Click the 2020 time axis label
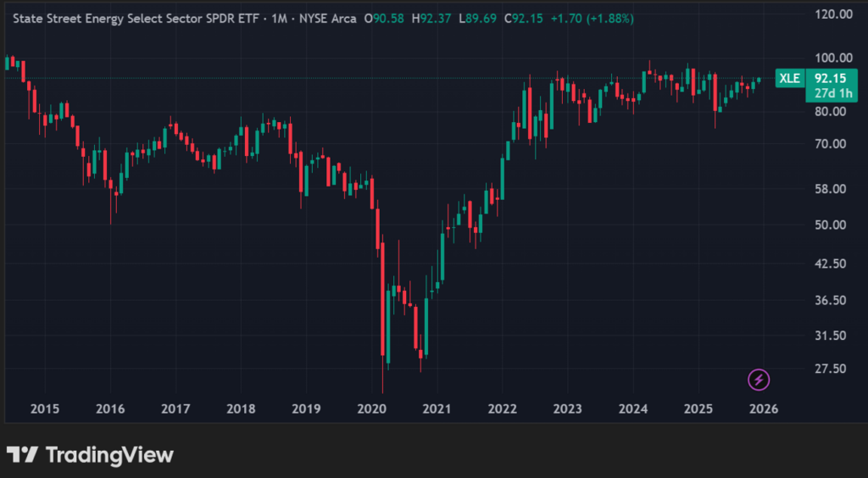This screenshot has width=868, height=478. (x=371, y=409)
